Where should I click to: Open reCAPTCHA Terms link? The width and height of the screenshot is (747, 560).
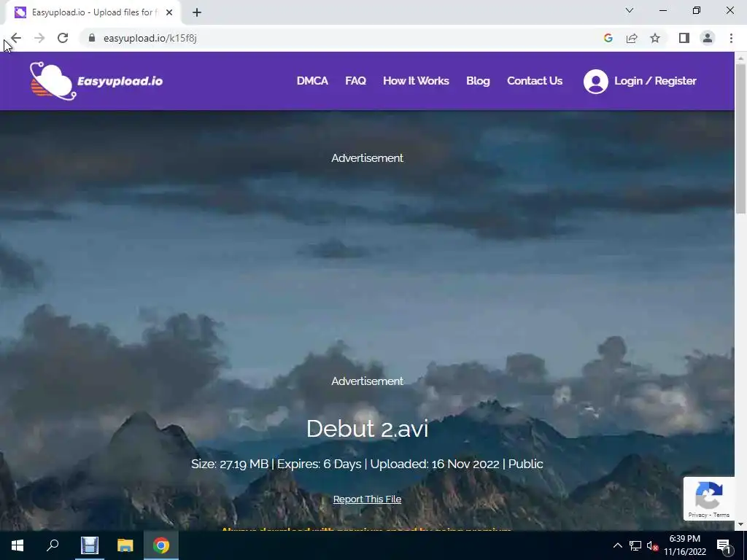[x=721, y=515]
